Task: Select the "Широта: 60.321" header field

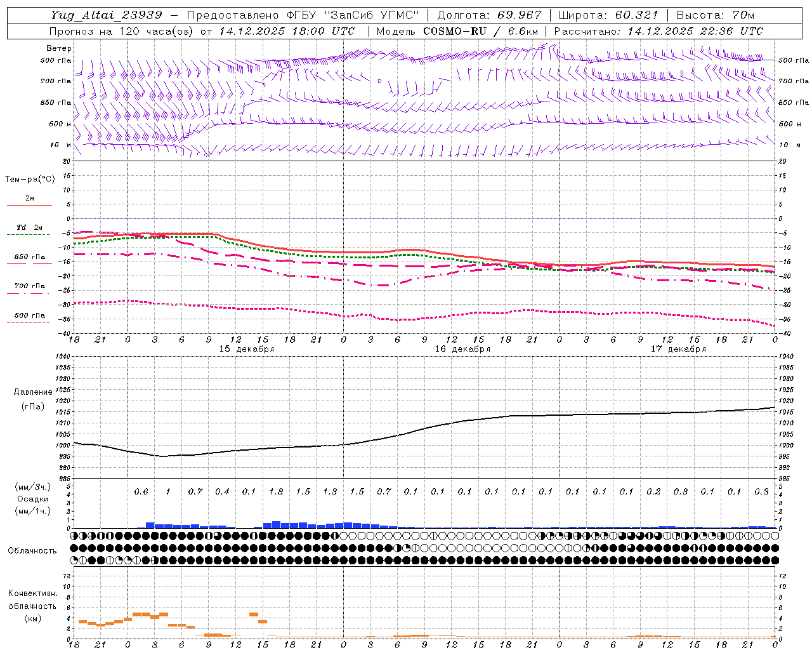Action: click(x=608, y=15)
